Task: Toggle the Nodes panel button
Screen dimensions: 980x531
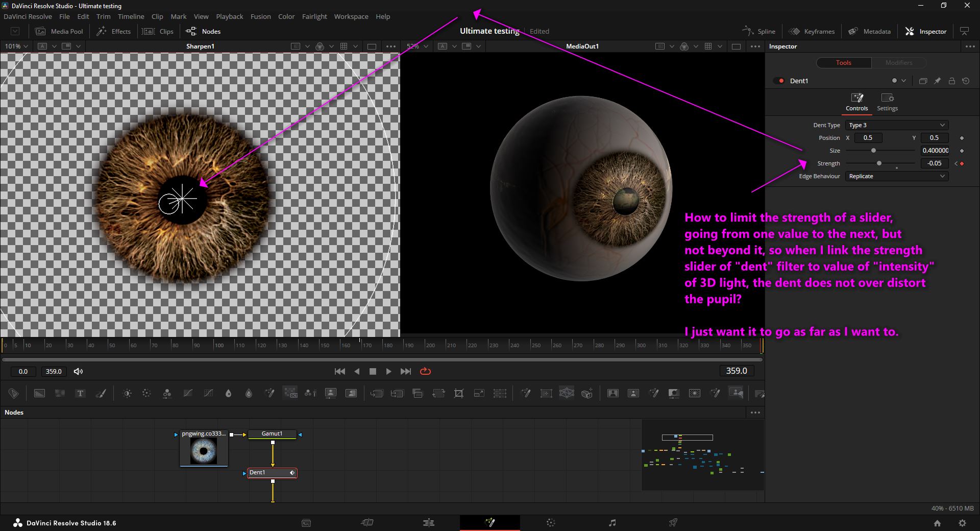Action: [203, 31]
